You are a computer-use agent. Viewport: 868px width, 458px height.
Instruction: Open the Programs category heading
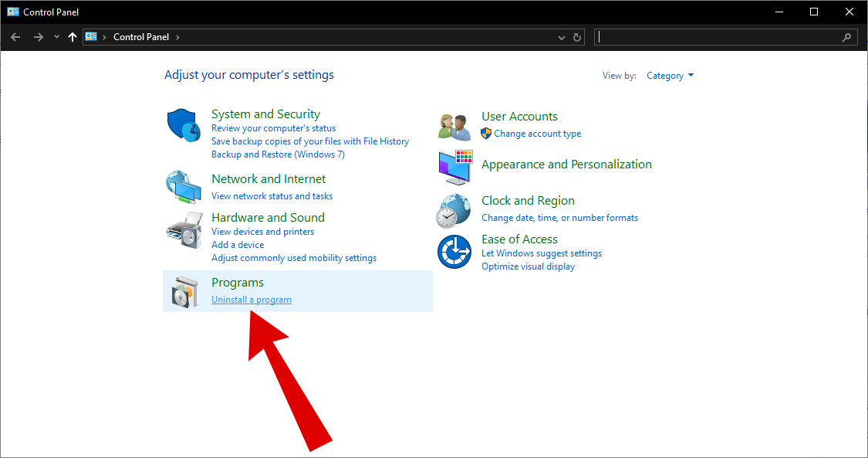[x=238, y=283]
